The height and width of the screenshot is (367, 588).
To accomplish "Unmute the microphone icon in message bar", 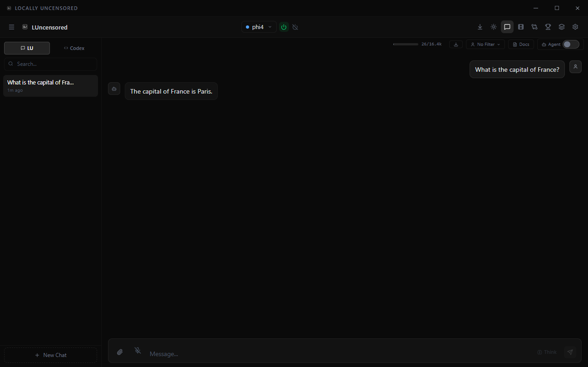I will click(137, 351).
